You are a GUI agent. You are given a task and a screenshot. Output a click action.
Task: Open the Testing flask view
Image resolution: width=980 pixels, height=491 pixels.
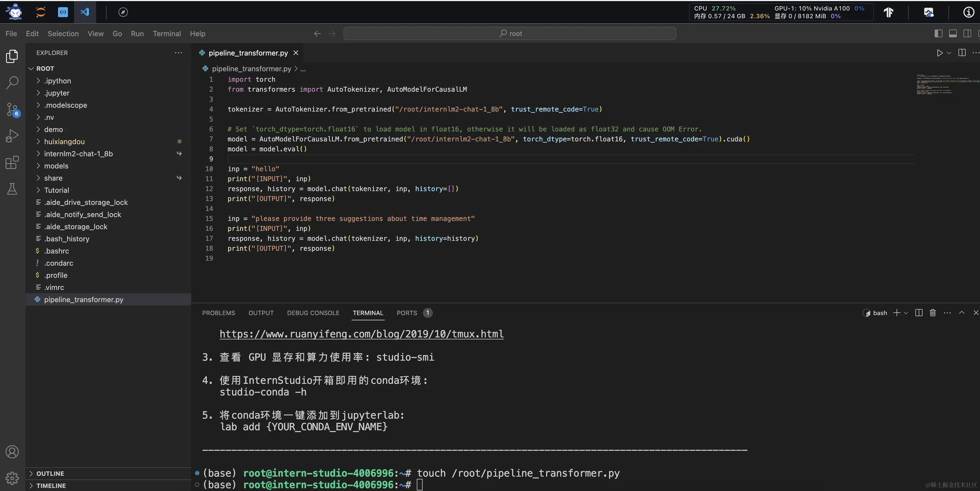tap(12, 189)
